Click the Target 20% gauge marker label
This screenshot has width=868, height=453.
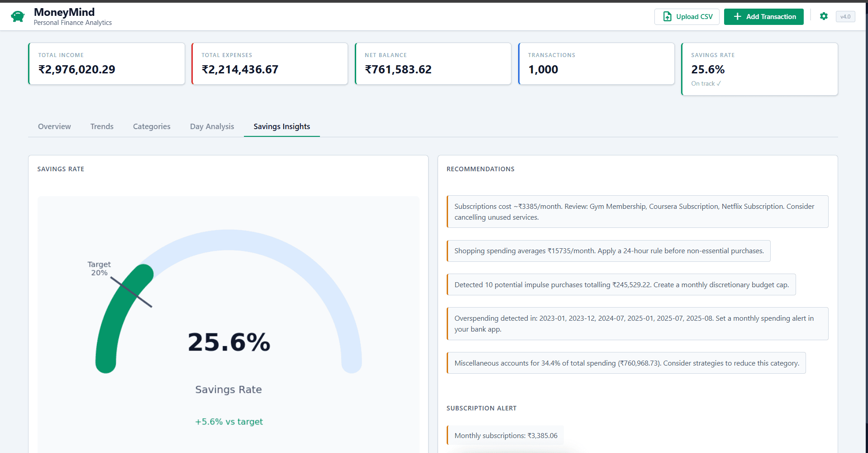click(99, 269)
